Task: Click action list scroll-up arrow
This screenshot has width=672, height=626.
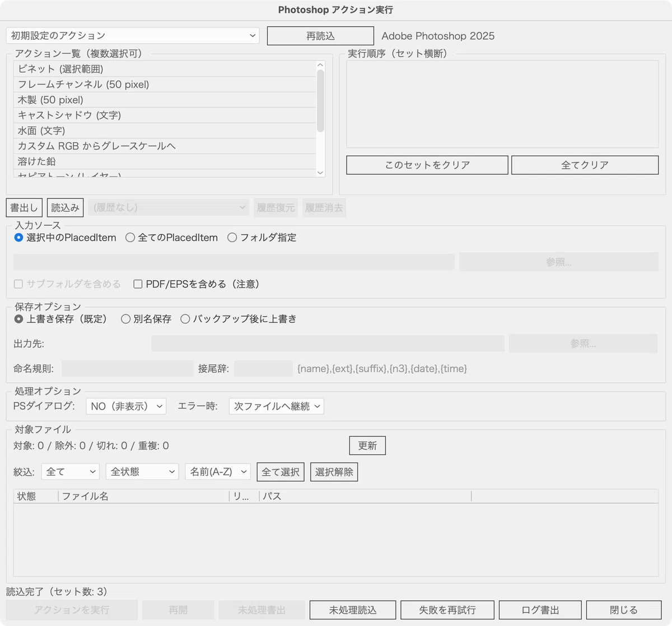Action: [320, 66]
